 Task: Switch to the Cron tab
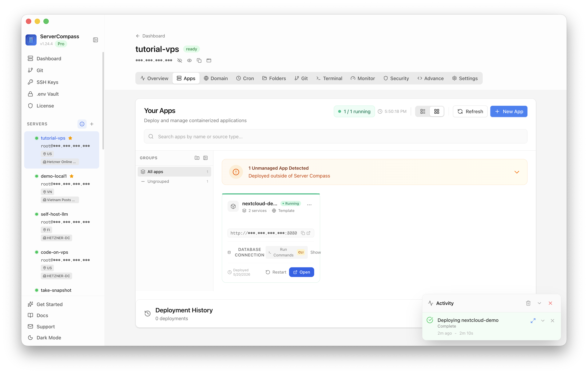click(x=245, y=78)
